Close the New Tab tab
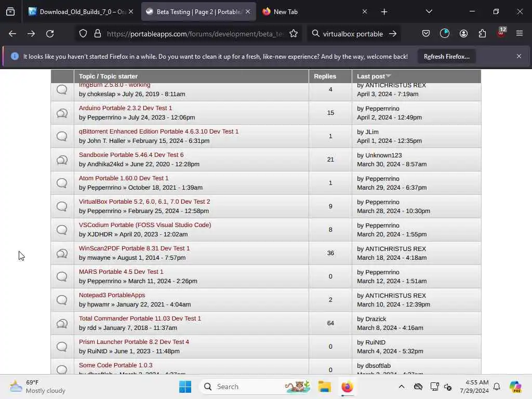Screen dimensions: 532x399 click(365, 11)
